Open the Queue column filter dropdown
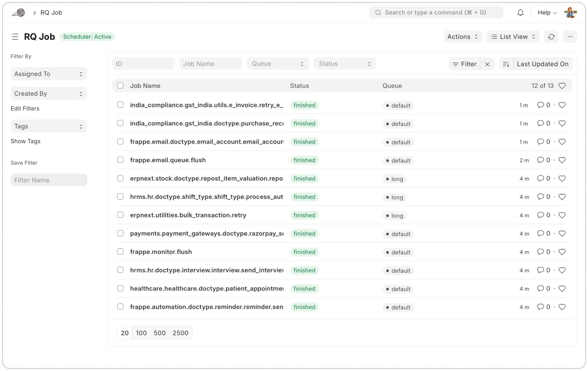This screenshot has width=588, height=371. pos(278,63)
